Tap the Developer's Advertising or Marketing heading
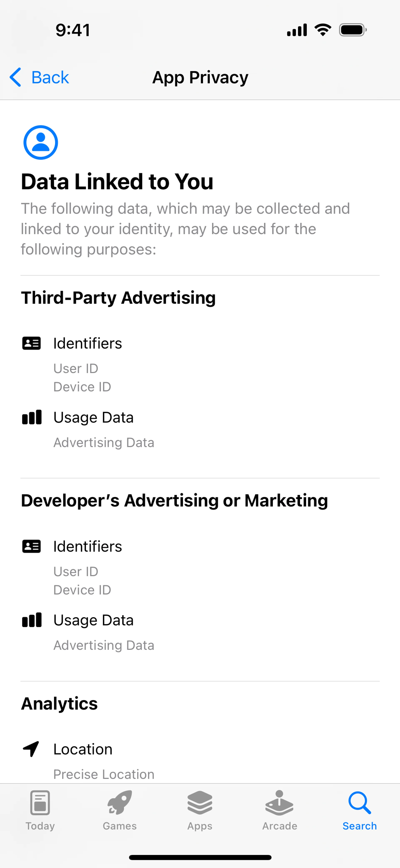Screen dimensions: 400x868 click(x=174, y=500)
